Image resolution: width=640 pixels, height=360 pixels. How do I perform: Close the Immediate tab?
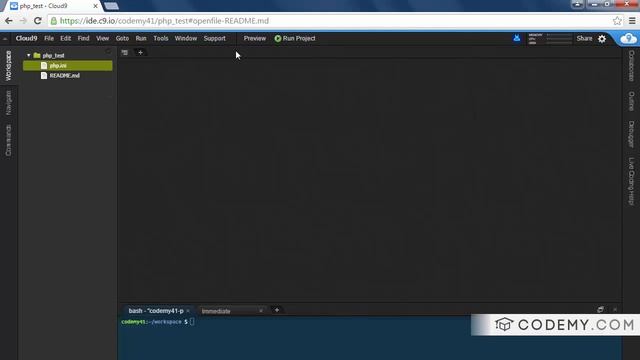(261, 311)
